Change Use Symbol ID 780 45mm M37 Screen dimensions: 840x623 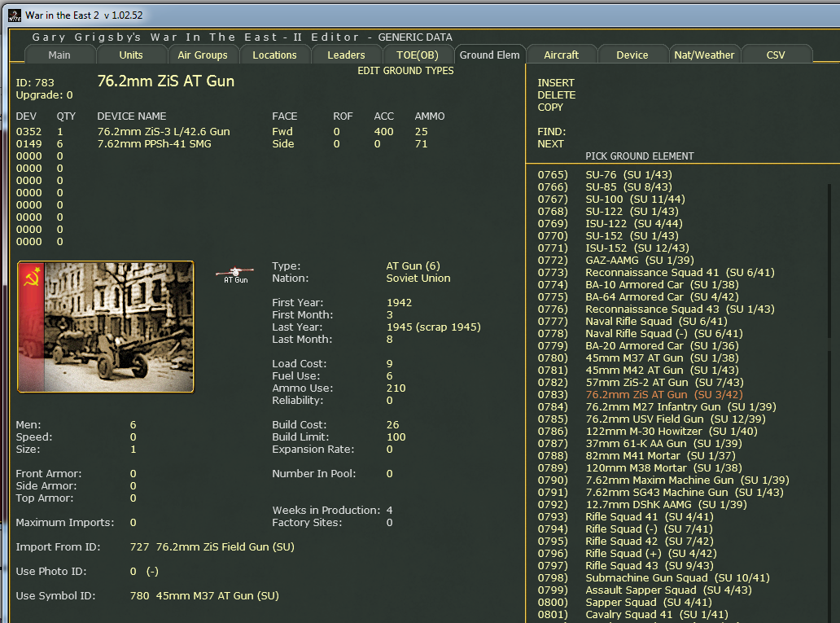(x=204, y=596)
